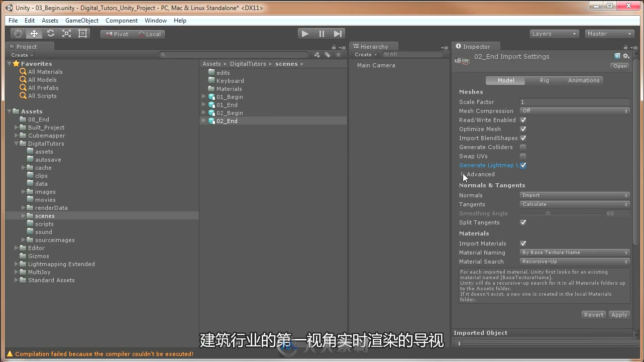This screenshot has width=644, height=362.
Task: Enable Swap UVs checkbox
Action: click(523, 156)
